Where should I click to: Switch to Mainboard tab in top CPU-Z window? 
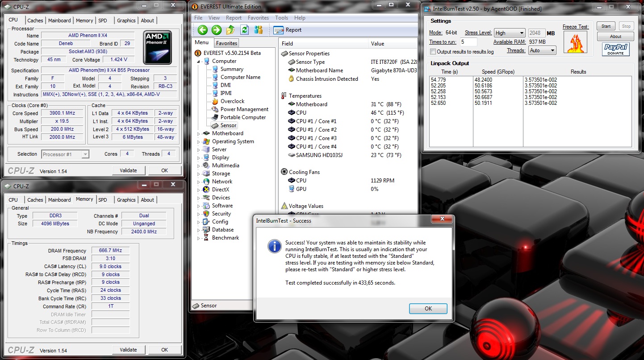59,21
